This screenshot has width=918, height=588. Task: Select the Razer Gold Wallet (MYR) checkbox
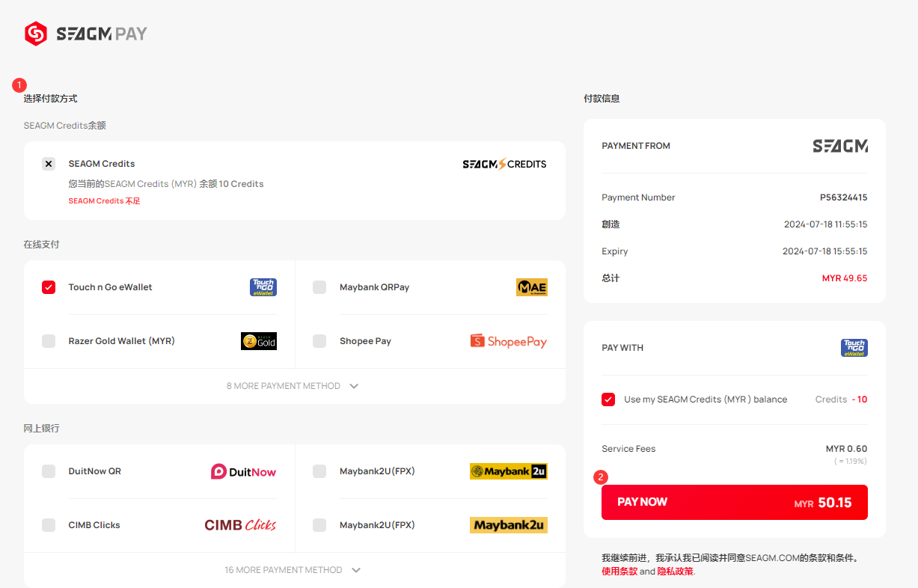(x=49, y=341)
